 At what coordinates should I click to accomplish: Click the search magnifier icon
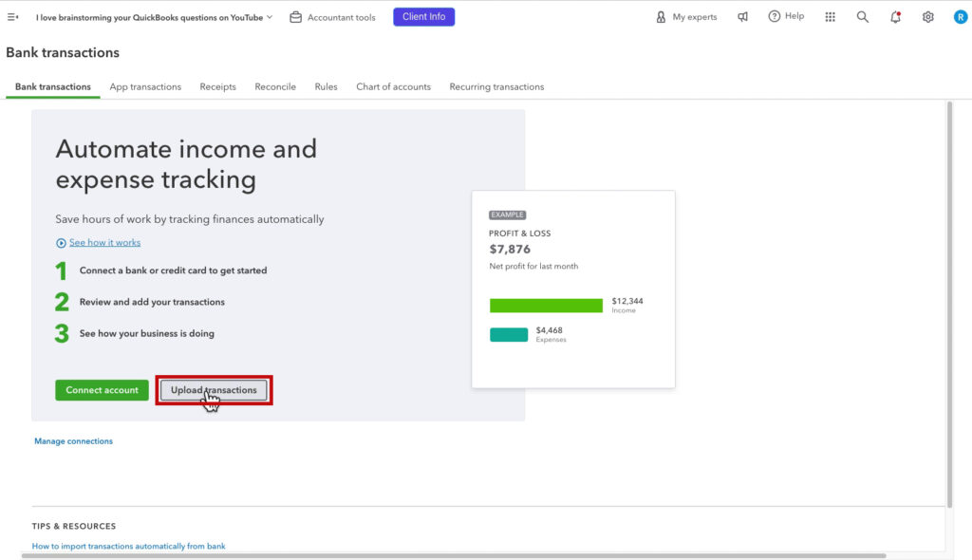tap(862, 16)
